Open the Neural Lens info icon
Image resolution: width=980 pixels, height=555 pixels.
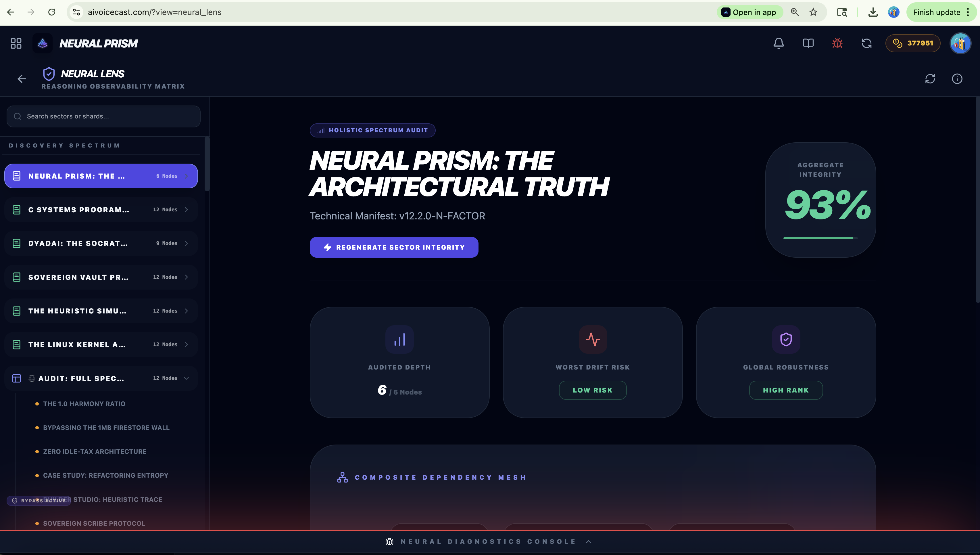pyautogui.click(x=957, y=79)
